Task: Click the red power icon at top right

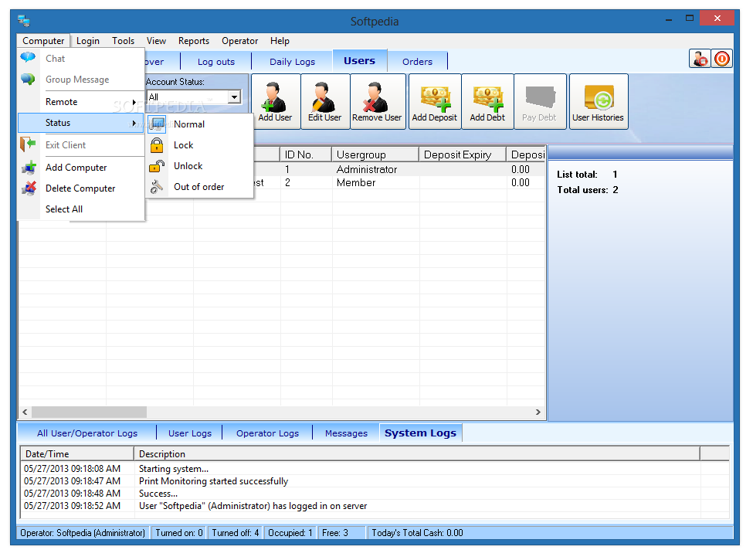Action: coord(722,59)
